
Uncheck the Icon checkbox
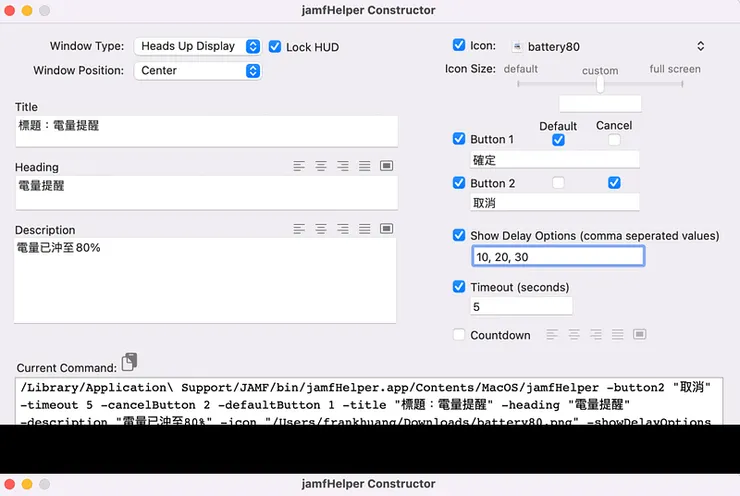click(x=459, y=45)
